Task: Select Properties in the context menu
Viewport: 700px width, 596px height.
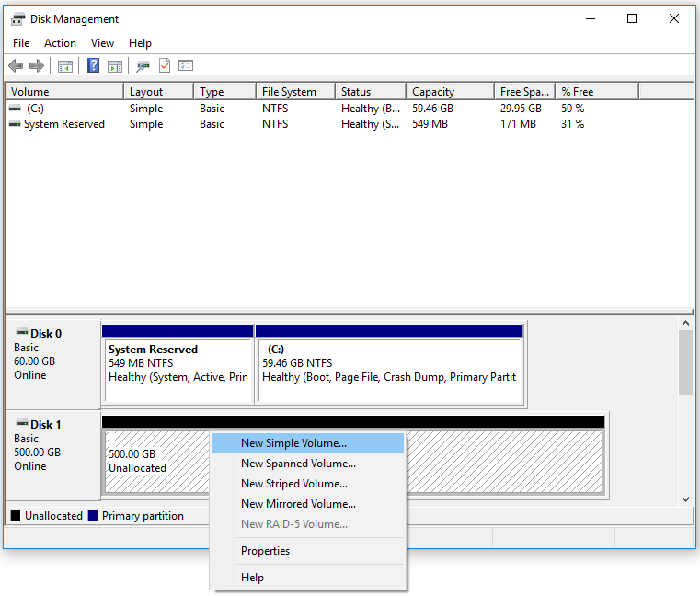Action: point(307,551)
